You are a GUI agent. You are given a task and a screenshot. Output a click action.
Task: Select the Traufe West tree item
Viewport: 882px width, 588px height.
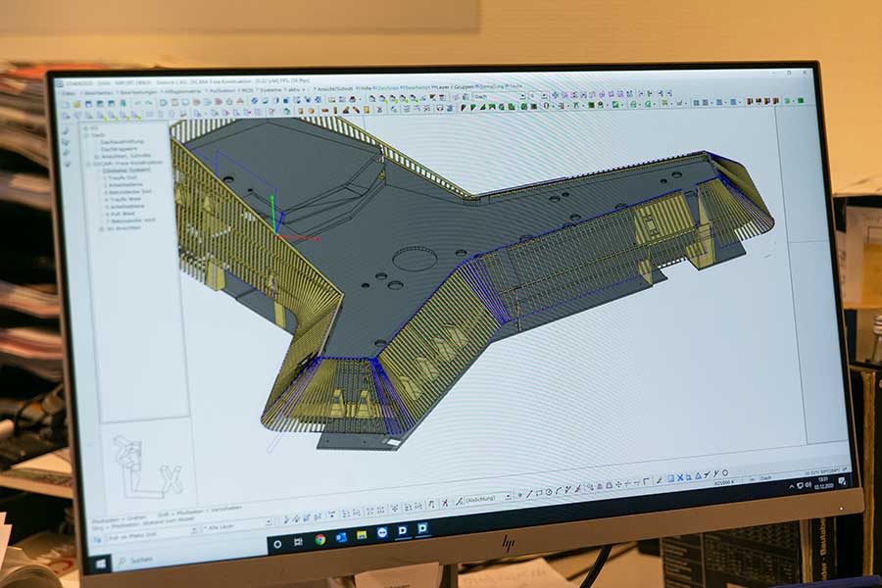pos(122,199)
